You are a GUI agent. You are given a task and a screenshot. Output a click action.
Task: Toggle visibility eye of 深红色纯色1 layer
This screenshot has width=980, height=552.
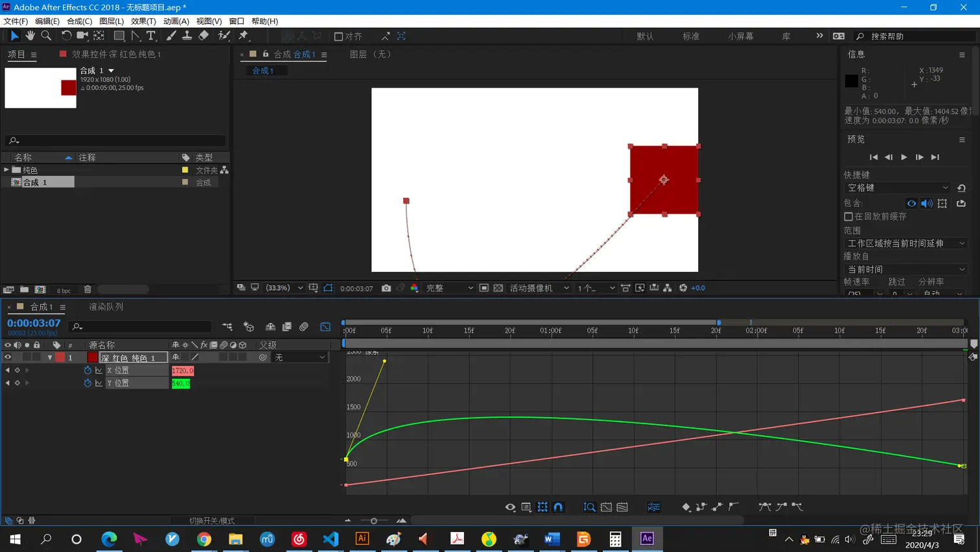8,357
